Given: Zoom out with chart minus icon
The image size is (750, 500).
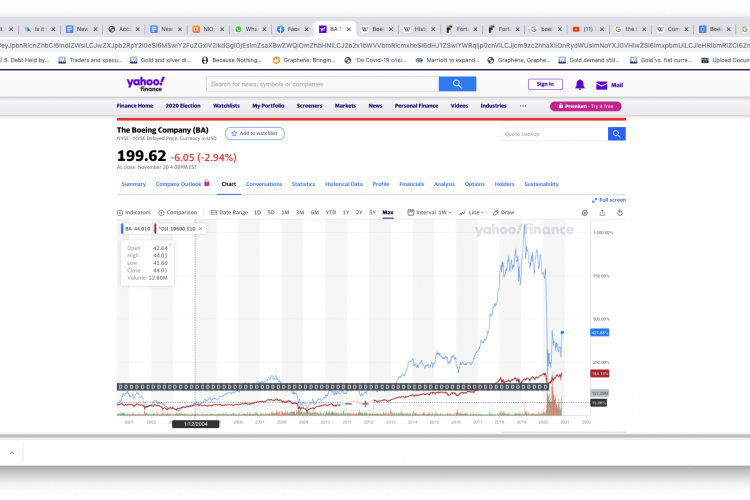Looking at the screenshot, I should tap(349, 404).
